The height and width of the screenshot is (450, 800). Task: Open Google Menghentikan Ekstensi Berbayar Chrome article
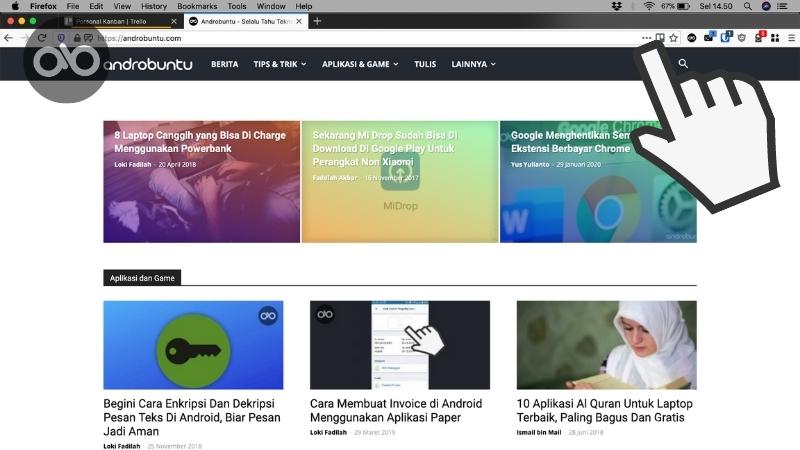pos(570,142)
